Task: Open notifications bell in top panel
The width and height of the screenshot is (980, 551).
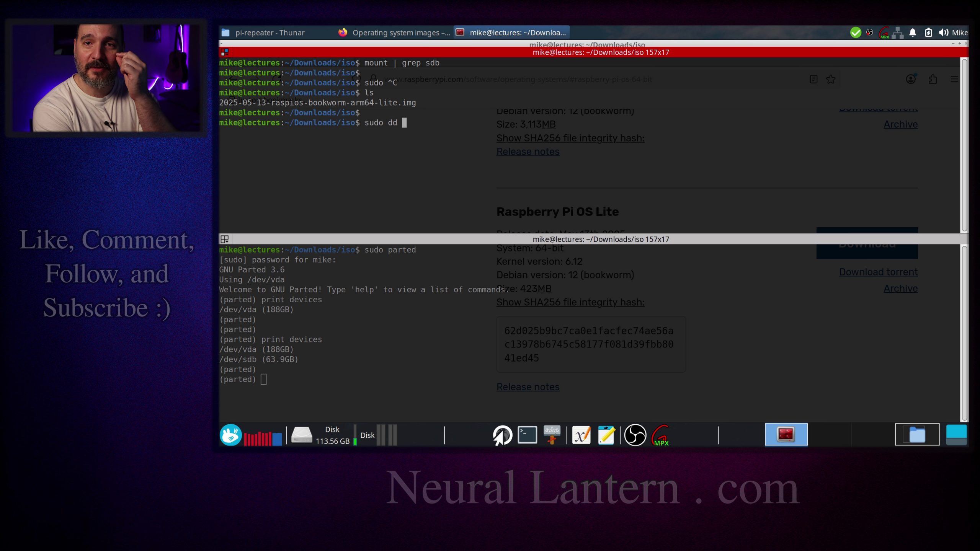Action: tap(913, 33)
